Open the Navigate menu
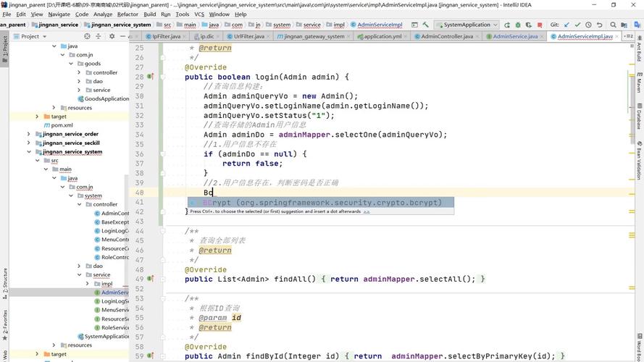This screenshot has width=644, height=362. pyautogui.click(x=59, y=14)
